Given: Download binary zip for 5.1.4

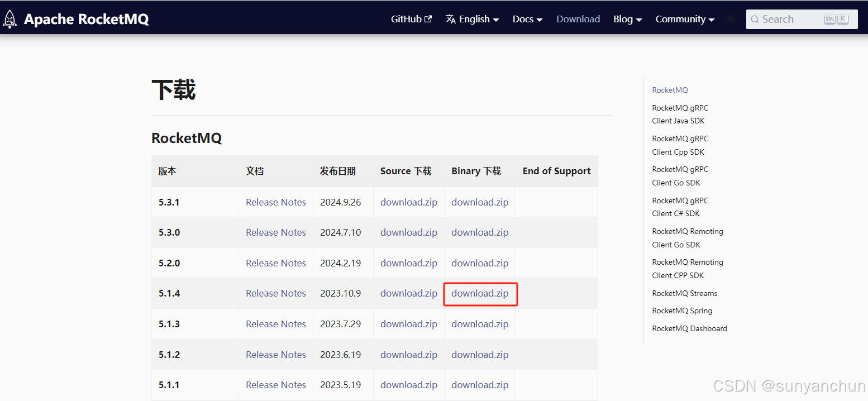Looking at the screenshot, I should click(x=480, y=293).
